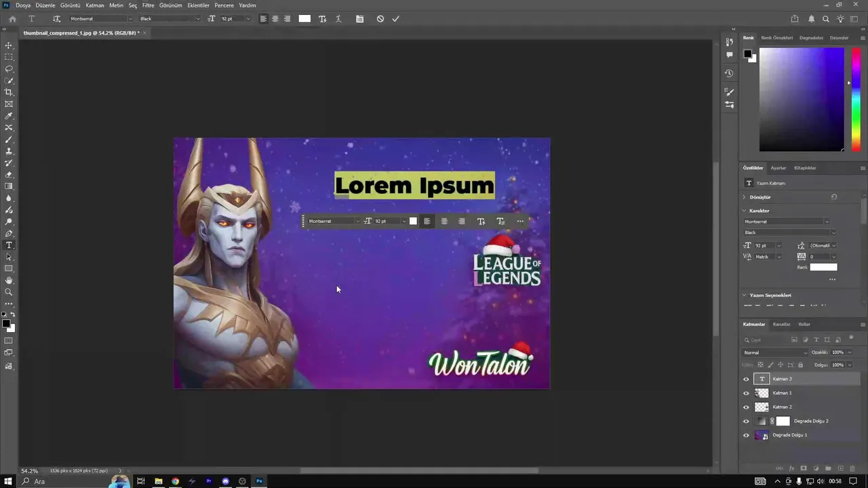Create new group folder icon
Screen dimensions: 868x488
828,468
